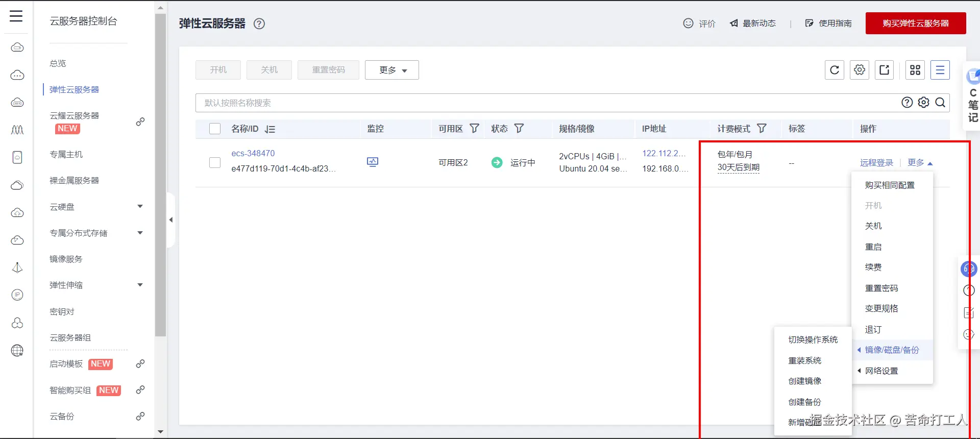Open 专属主机 in the sidebar

pyautogui.click(x=66, y=154)
